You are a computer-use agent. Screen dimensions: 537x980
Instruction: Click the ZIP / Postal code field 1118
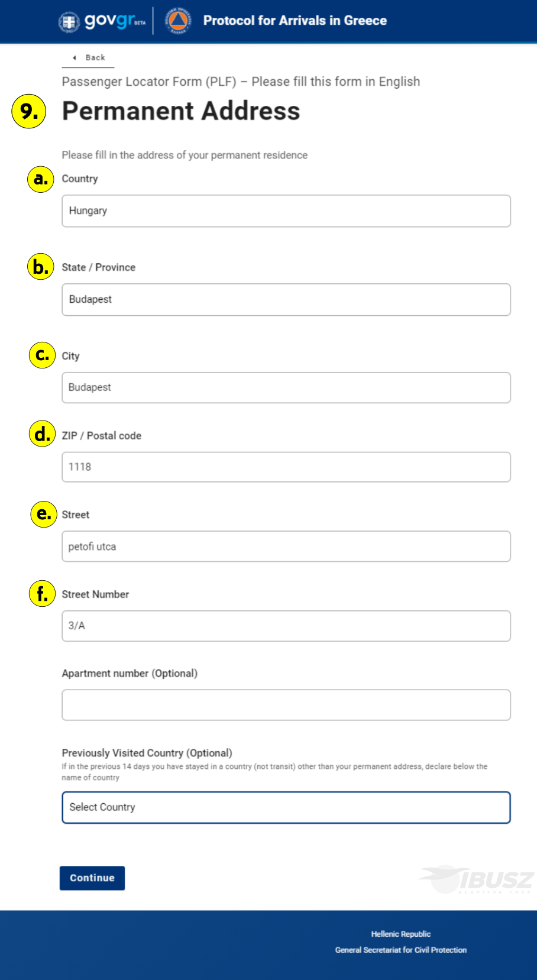286,467
